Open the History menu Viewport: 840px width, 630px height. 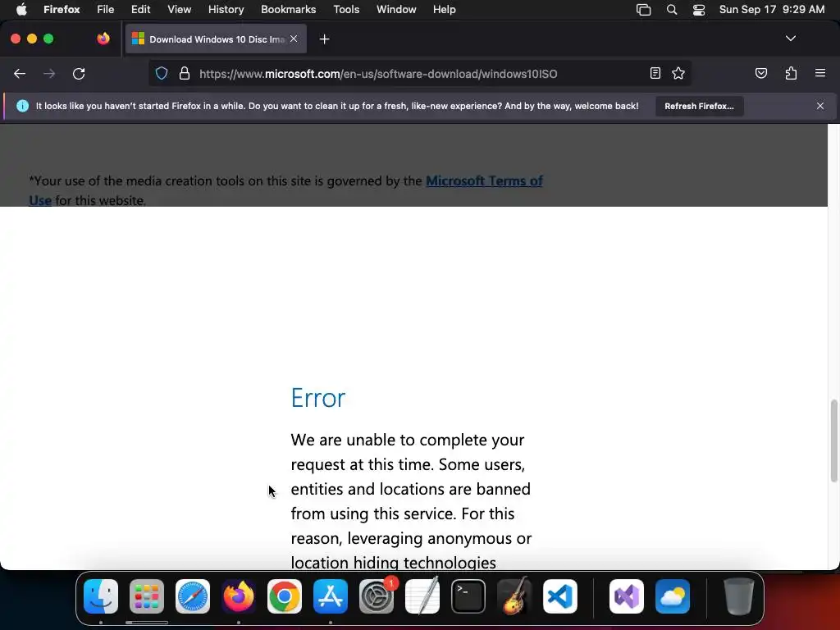point(226,10)
